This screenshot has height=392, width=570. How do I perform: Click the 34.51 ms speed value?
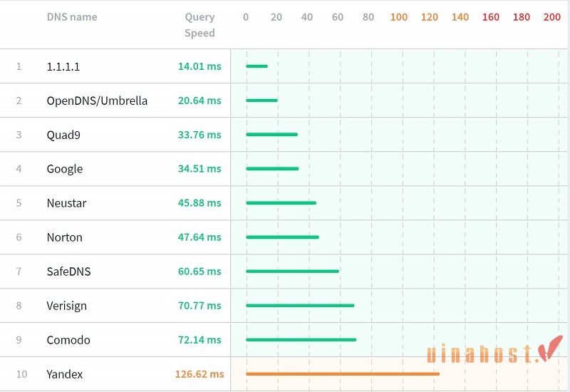pyautogui.click(x=199, y=169)
